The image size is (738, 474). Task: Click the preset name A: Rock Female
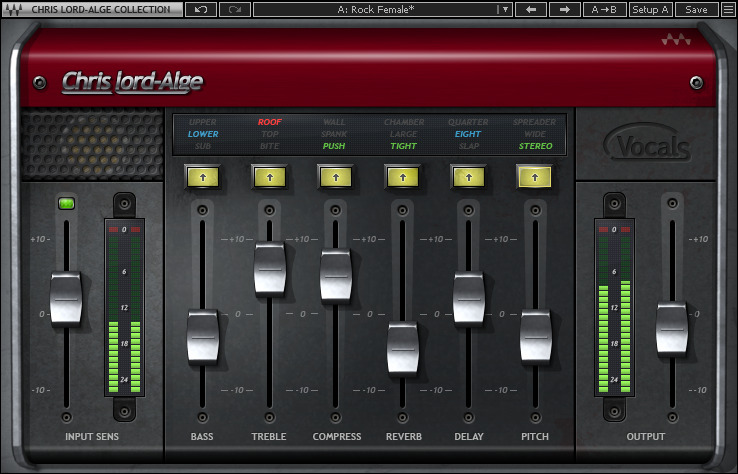pyautogui.click(x=376, y=9)
